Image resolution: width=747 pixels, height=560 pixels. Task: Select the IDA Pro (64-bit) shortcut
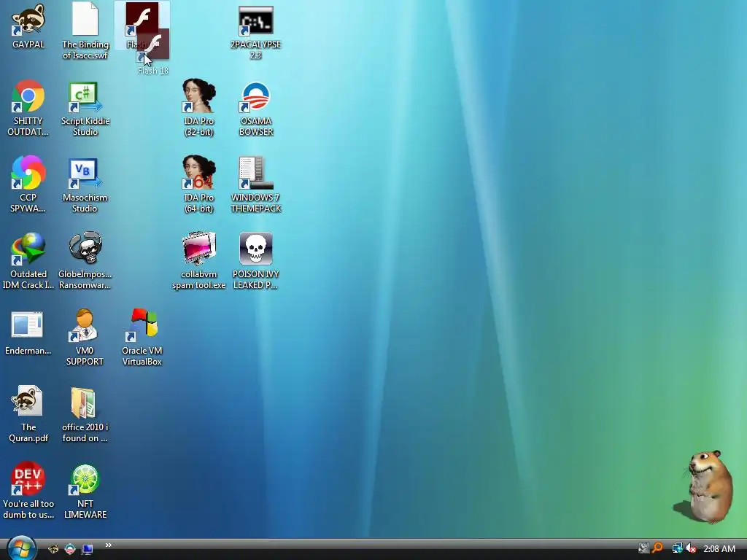(199, 184)
